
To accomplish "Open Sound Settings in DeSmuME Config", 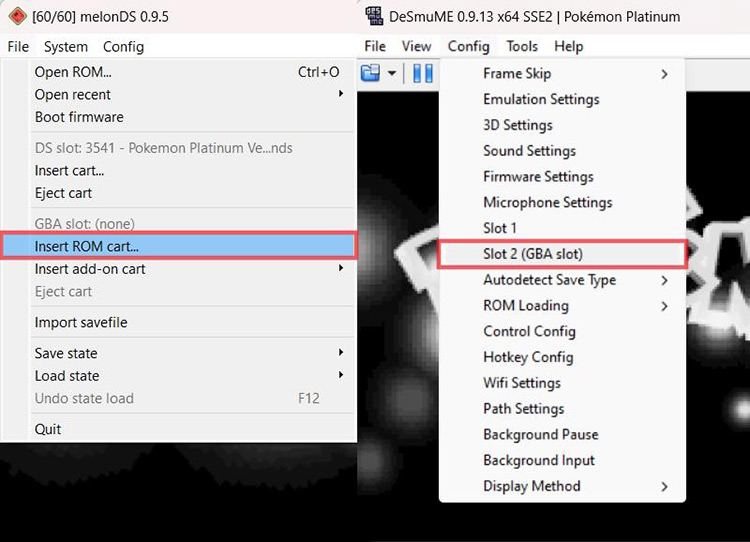I will (x=562, y=151).
